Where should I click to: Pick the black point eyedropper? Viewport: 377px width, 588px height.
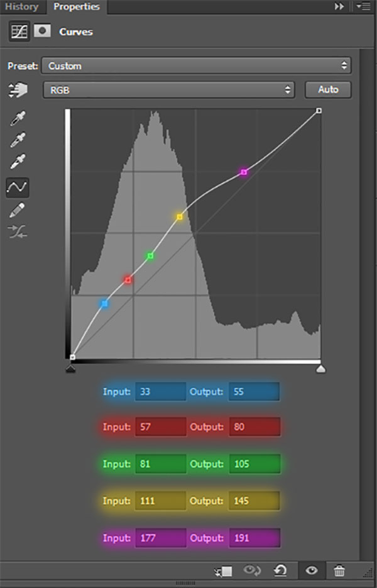[x=18, y=118]
